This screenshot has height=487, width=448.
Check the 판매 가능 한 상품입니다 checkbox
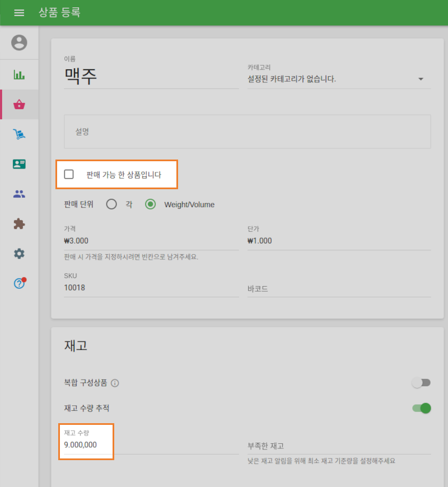point(69,174)
